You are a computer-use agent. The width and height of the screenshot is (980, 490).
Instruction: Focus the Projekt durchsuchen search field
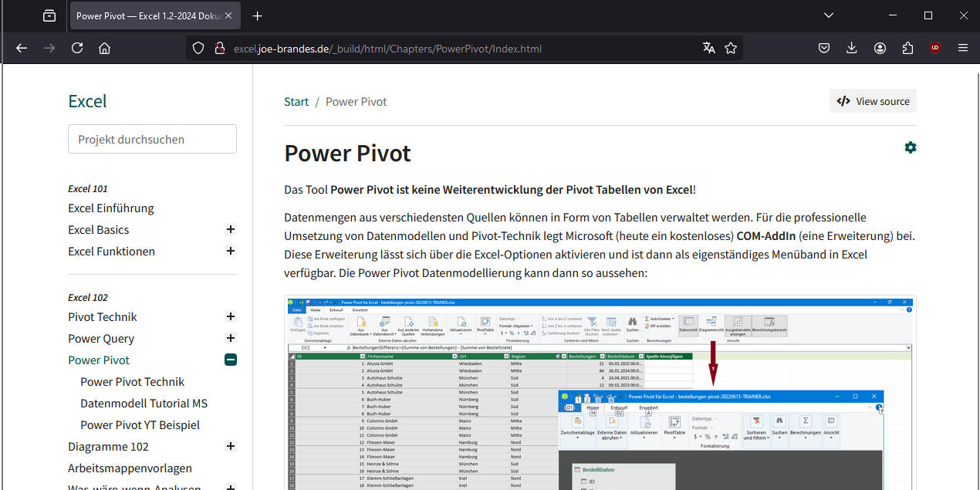tap(152, 139)
